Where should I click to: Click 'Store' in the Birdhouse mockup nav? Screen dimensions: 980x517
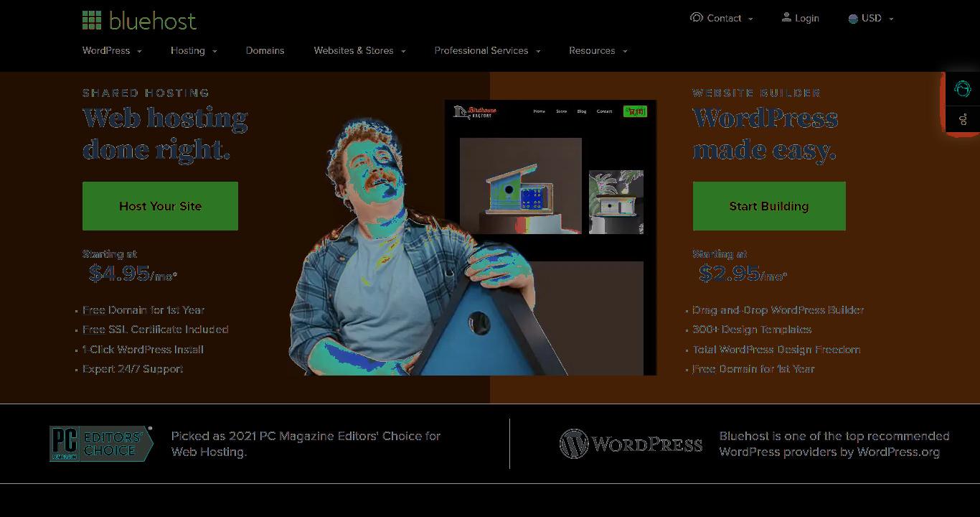point(562,111)
